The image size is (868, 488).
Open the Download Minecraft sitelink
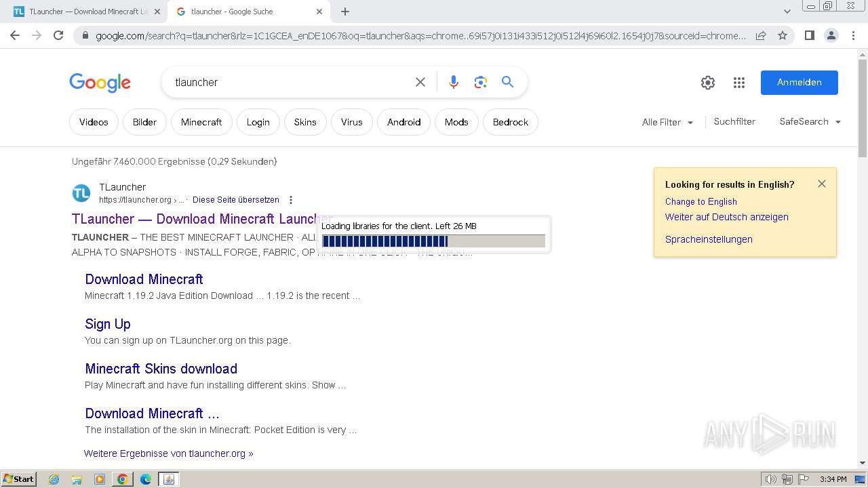pos(144,279)
